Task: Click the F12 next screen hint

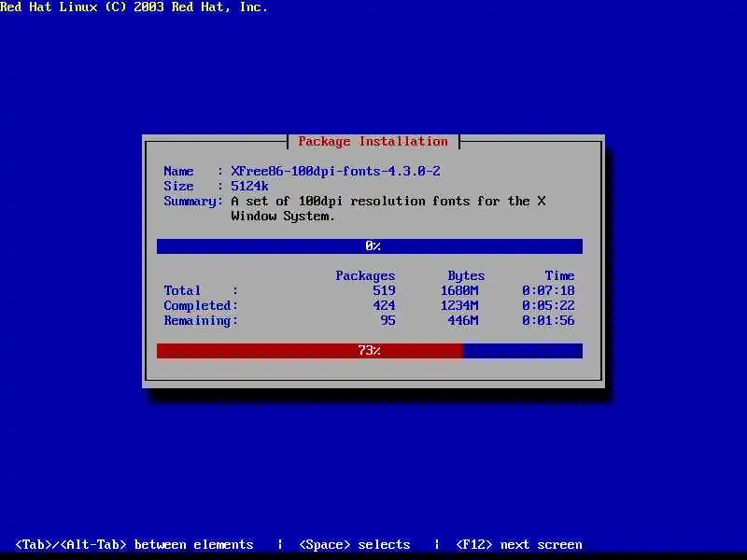Action: click(x=519, y=544)
